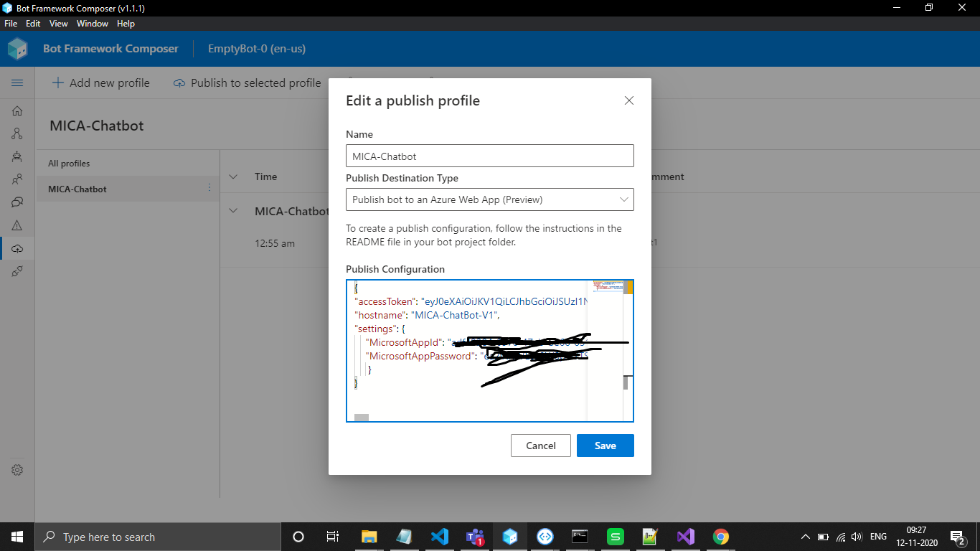Open Visual Studio Code from taskbar
This screenshot has height=551, width=980.
click(439, 536)
